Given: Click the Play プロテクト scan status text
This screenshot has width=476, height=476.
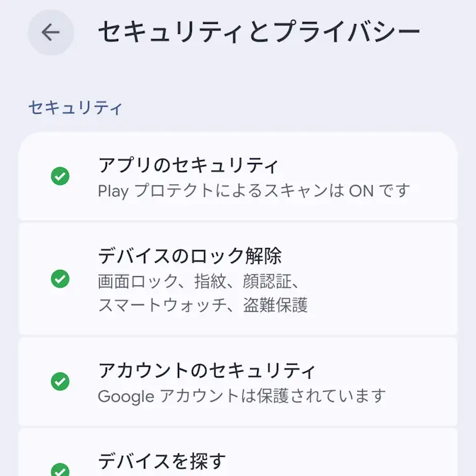Looking at the screenshot, I should (x=254, y=191).
